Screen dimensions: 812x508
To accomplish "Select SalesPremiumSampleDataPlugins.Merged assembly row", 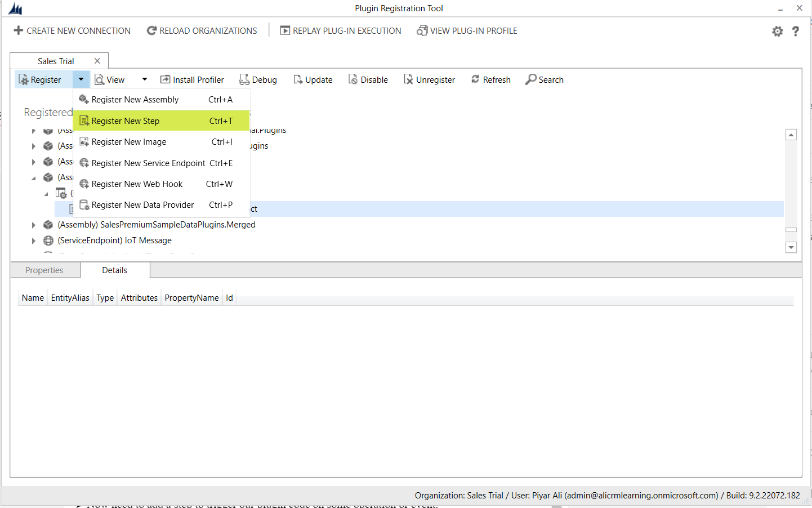I will coord(157,225).
